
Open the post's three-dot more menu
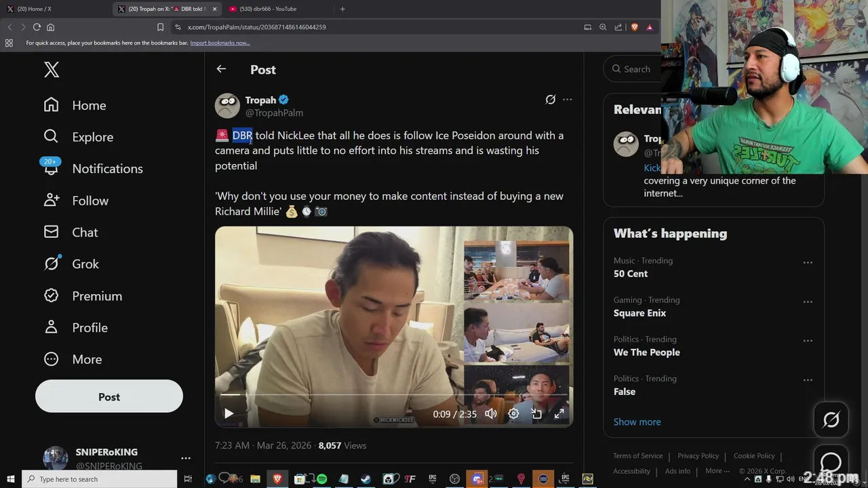pyautogui.click(x=568, y=100)
